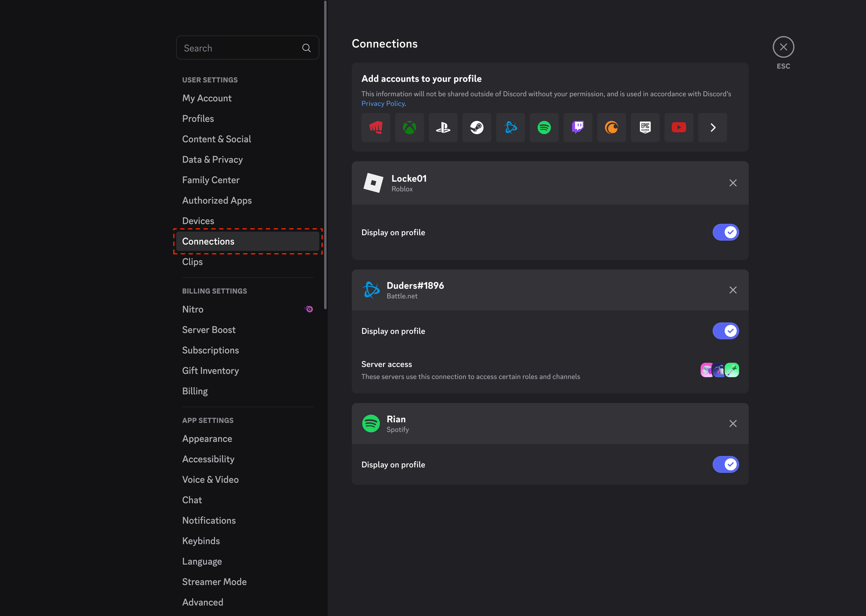Viewport: 866px width, 616px height.
Task: View Gift Inventory
Action: coord(247,371)
